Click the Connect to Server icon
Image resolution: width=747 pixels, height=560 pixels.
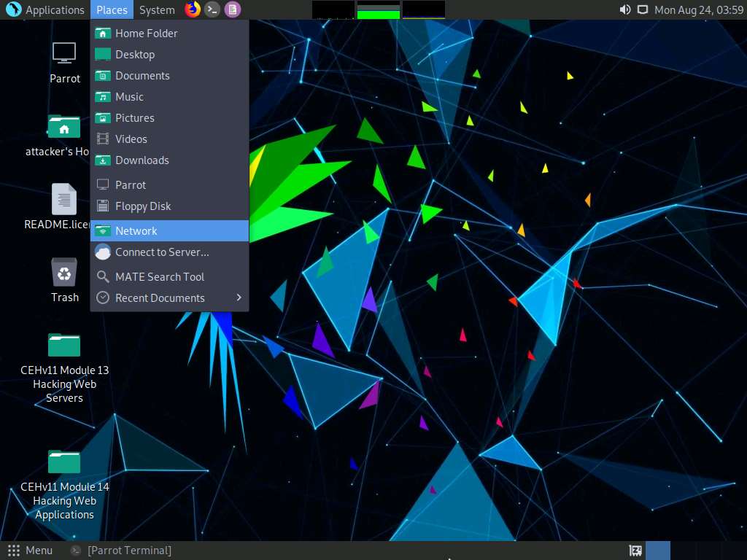click(x=102, y=252)
